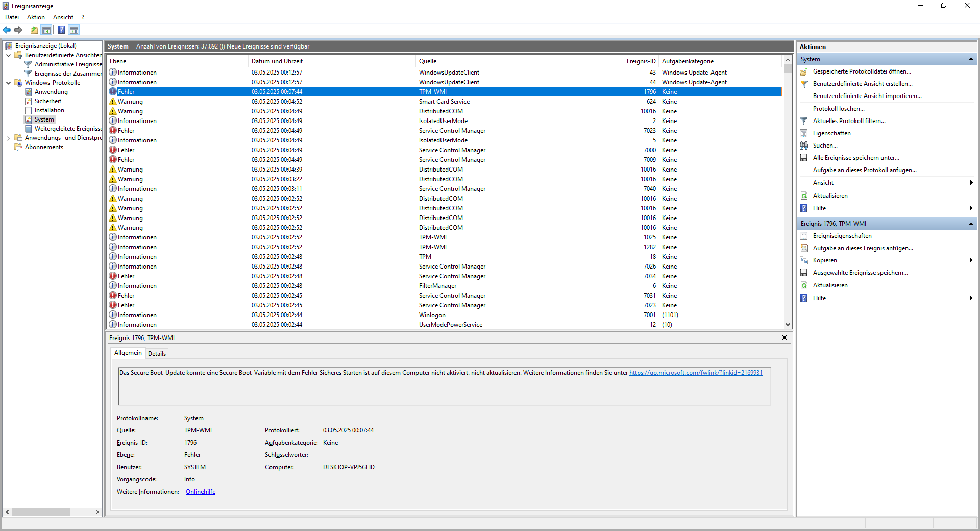Sort by the Quelle column header
This screenshot has height=531, width=980.
pyautogui.click(x=476, y=61)
